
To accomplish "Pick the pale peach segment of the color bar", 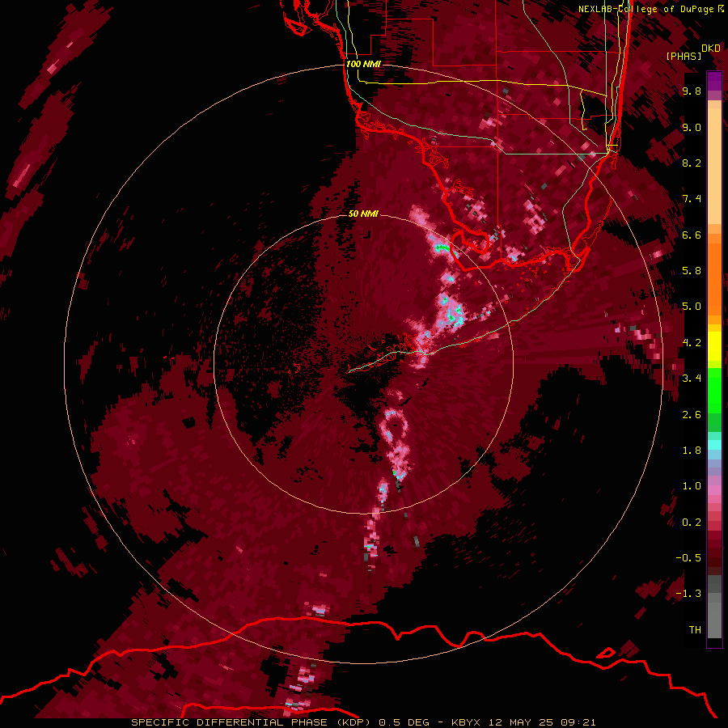I will pyautogui.click(x=714, y=166).
